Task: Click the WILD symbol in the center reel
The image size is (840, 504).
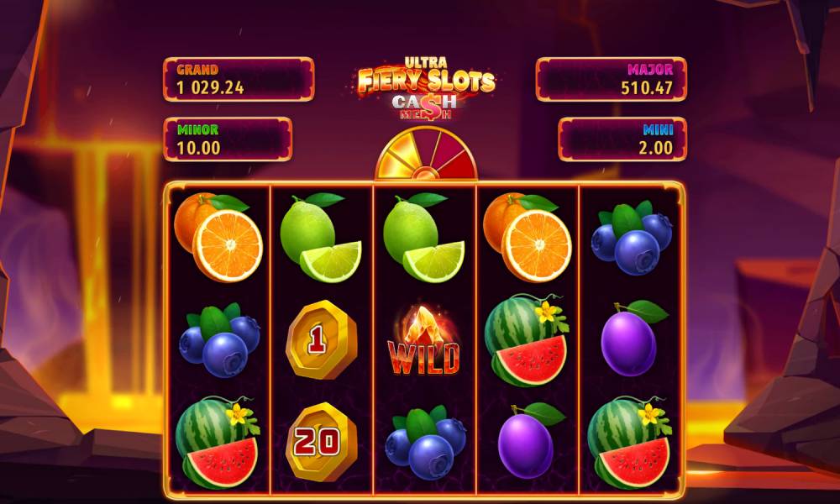Action: [x=423, y=341]
